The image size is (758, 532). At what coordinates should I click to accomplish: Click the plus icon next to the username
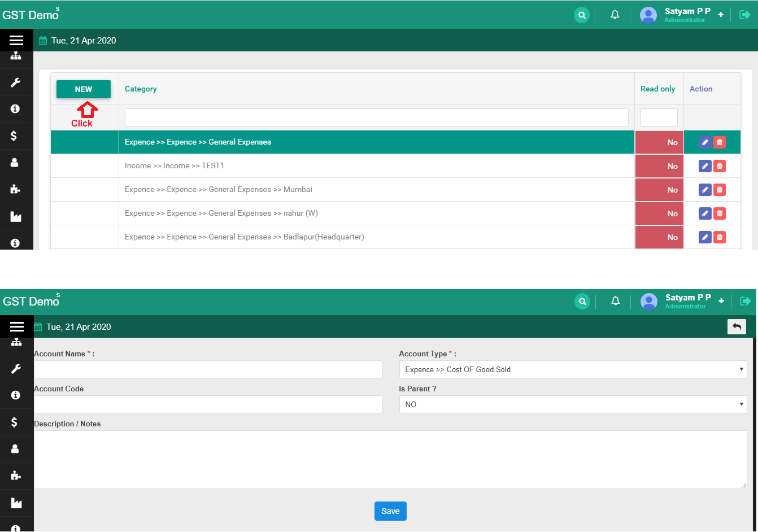click(x=721, y=15)
